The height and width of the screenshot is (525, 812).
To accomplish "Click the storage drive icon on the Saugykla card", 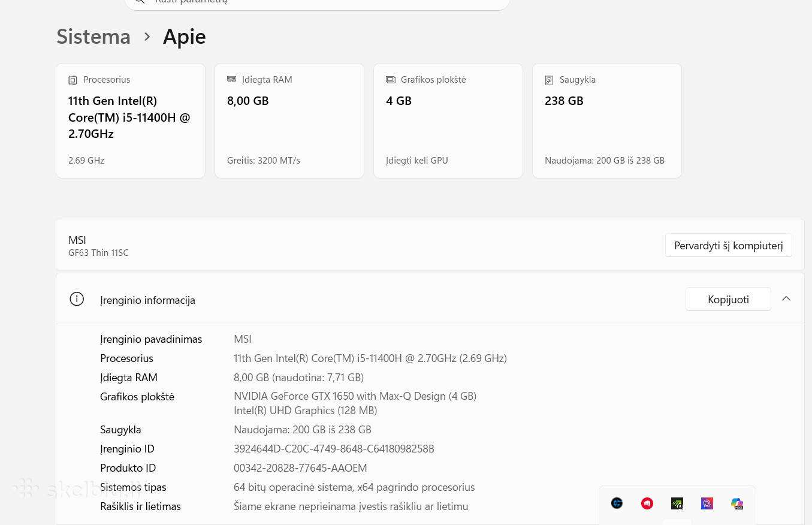I will pyautogui.click(x=549, y=80).
